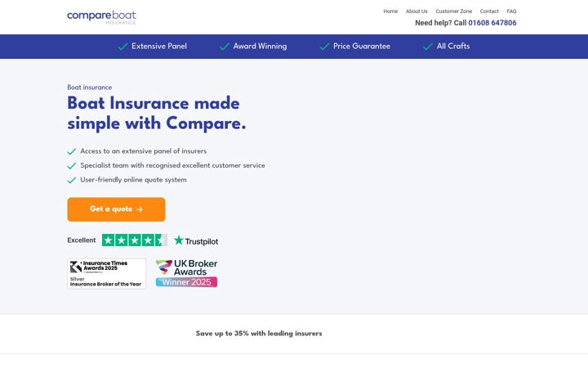Click the 'Boat Insurance made simple' heading
Viewport: 588px width, 368px height.
tap(156, 113)
